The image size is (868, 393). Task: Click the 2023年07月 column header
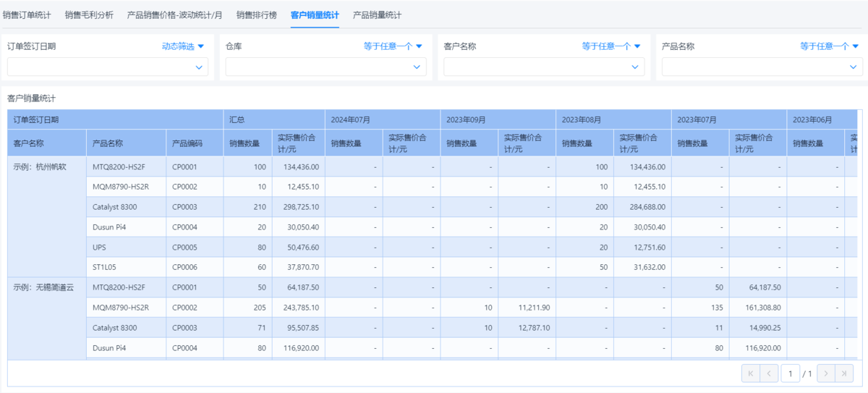729,119
